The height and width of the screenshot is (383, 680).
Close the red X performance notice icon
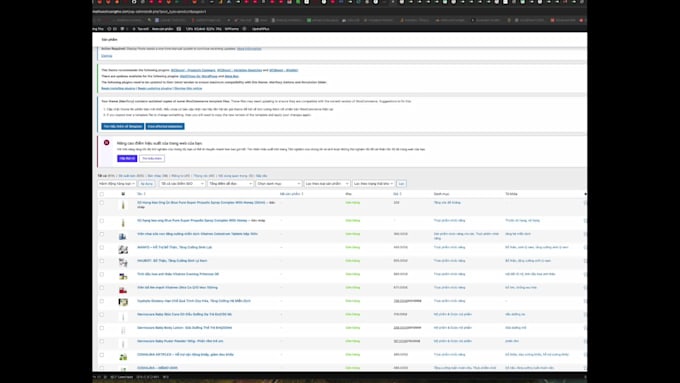pos(106,143)
